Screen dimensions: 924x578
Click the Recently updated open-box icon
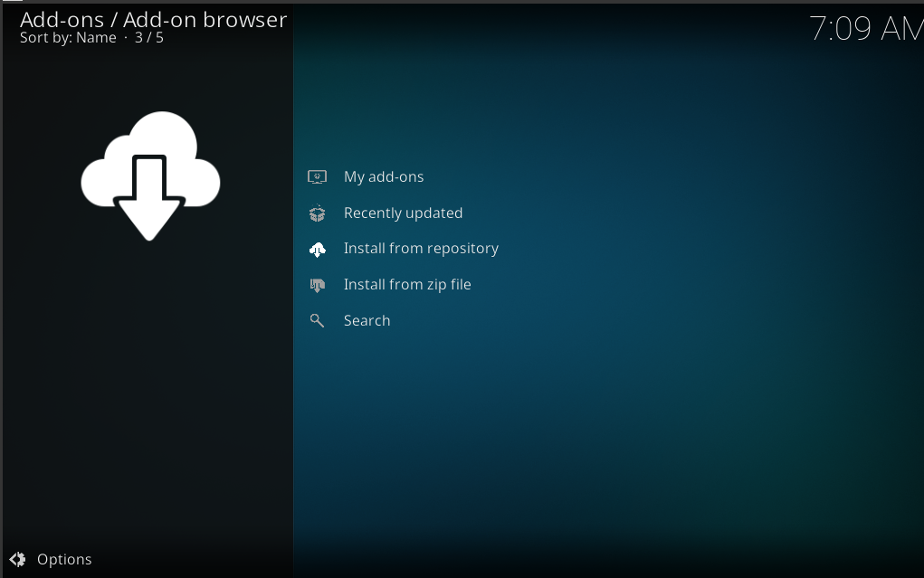317,213
